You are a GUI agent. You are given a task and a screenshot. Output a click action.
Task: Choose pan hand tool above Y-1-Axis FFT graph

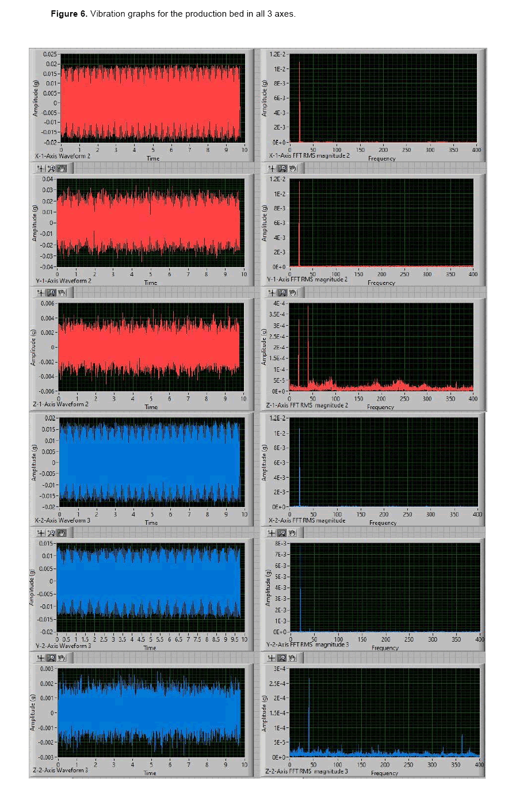293,168
